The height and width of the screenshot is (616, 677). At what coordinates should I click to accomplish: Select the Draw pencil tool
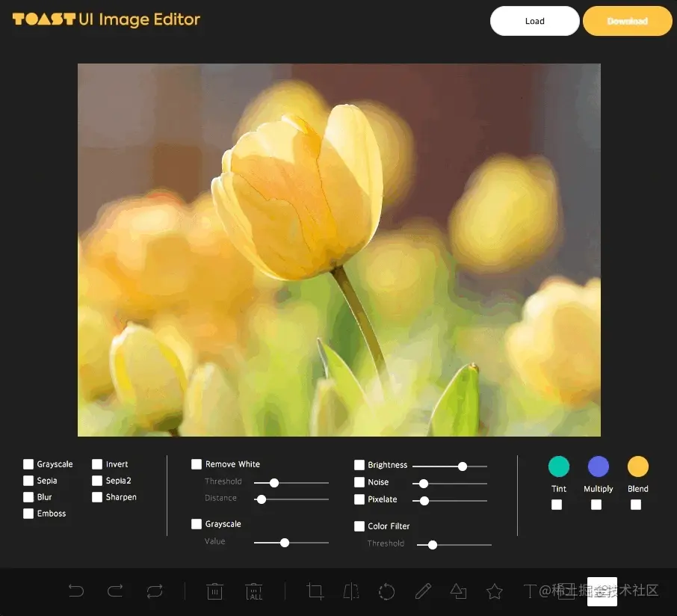423,591
